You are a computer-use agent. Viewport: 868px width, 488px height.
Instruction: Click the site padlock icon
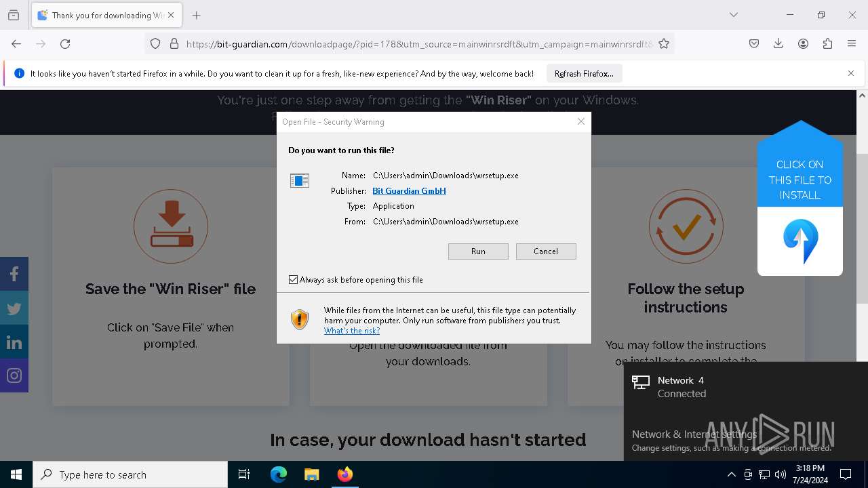click(174, 43)
